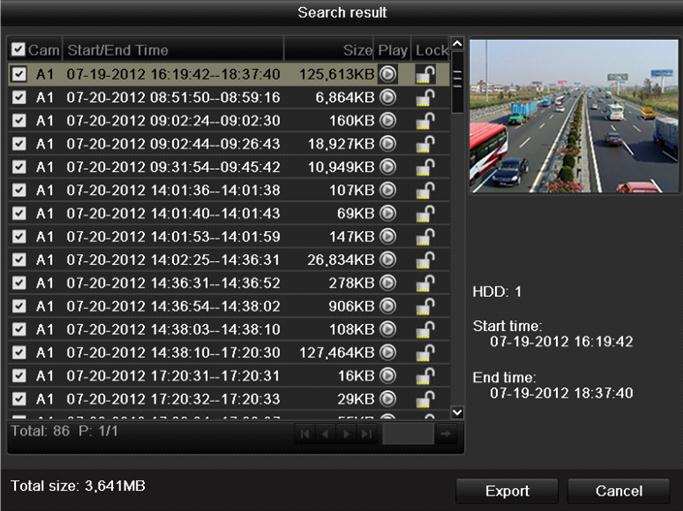This screenshot has height=511, width=683.
Task: Lock the 14:38:10--17:20:30 recording
Action: (x=426, y=353)
